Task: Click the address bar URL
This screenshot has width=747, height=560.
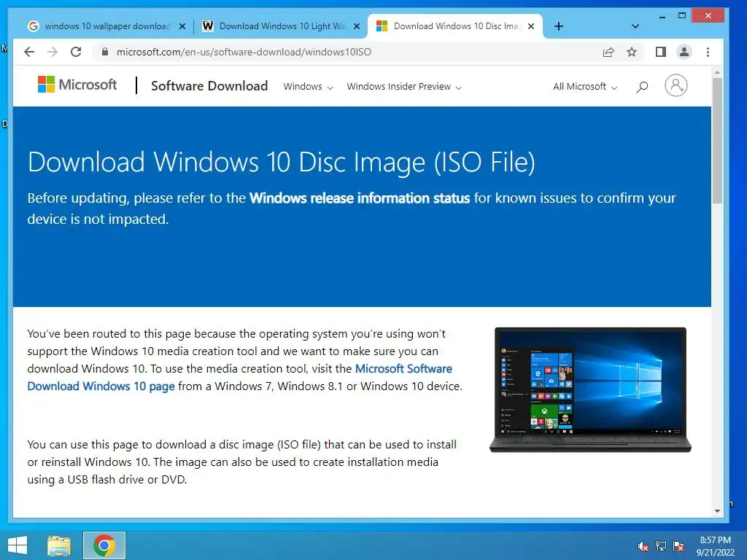Action: 244,52
